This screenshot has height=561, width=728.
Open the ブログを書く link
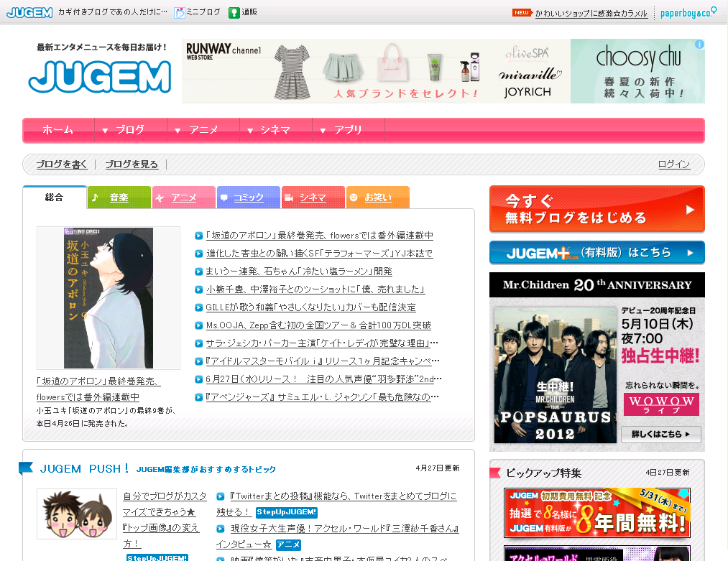click(x=62, y=164)
